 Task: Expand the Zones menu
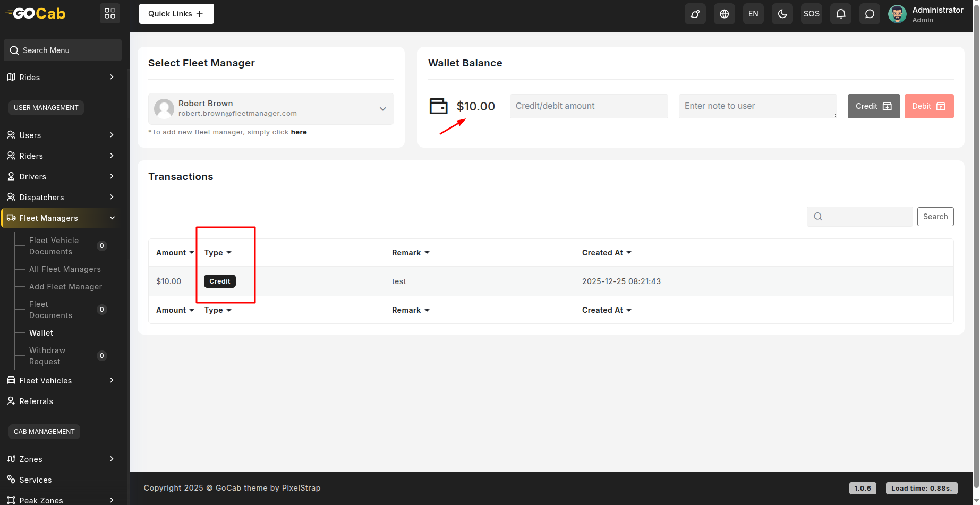point(61,459)
